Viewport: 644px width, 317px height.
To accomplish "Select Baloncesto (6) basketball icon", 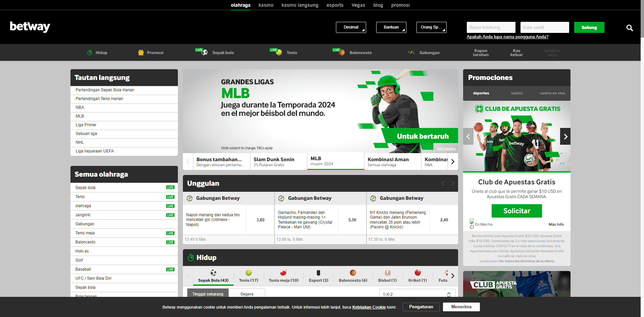I will click(353, 273).
